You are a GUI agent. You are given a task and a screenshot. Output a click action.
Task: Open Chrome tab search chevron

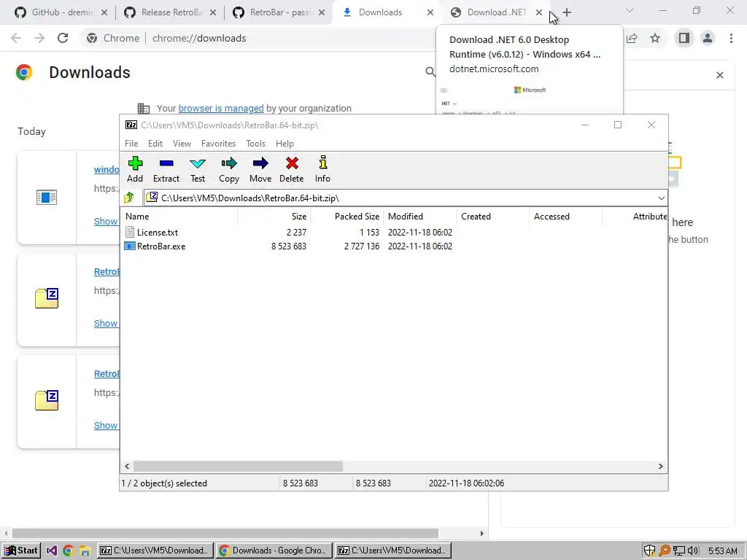click(x=630, y=10)
